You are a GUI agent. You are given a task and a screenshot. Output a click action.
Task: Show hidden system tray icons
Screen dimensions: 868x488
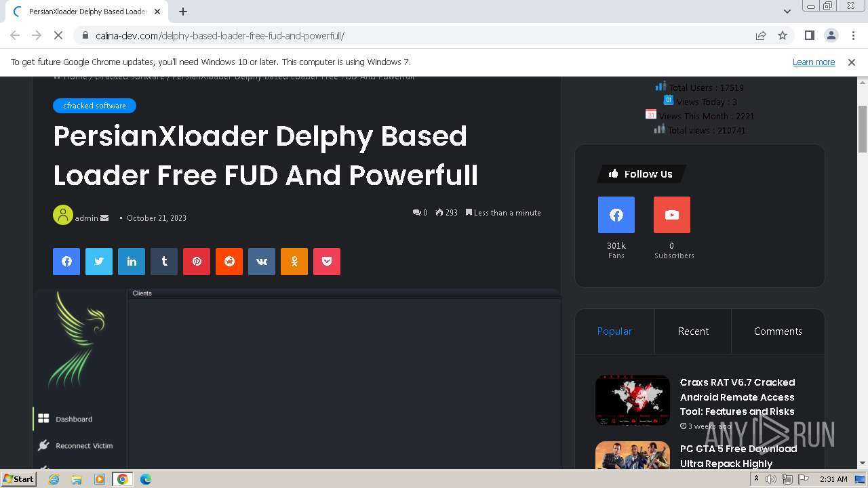click(756, 479)
